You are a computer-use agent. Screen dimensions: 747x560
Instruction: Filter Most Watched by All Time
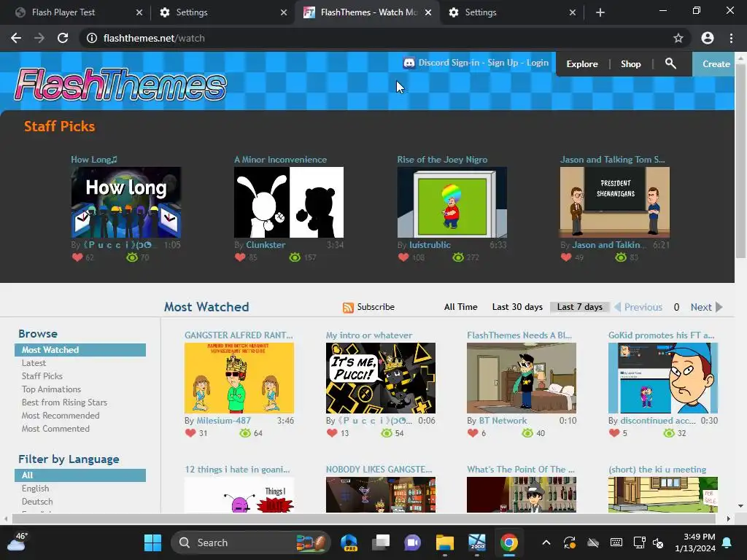(461, 307)
